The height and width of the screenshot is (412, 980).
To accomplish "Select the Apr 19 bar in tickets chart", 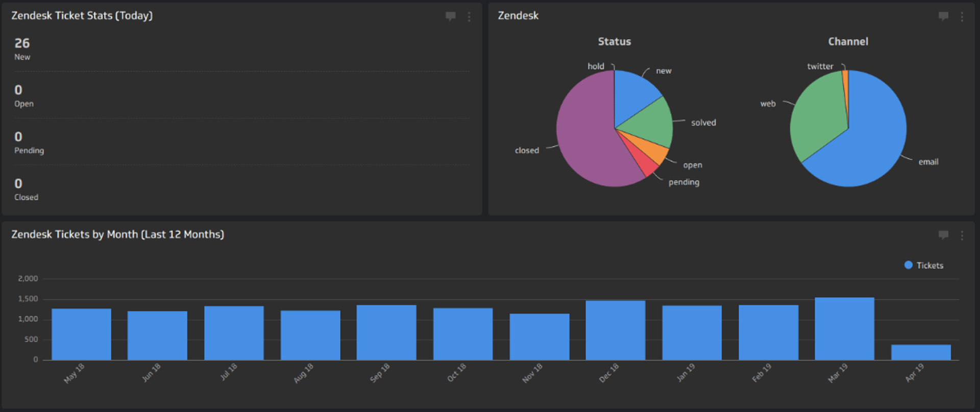I will (x=921, y=353).
